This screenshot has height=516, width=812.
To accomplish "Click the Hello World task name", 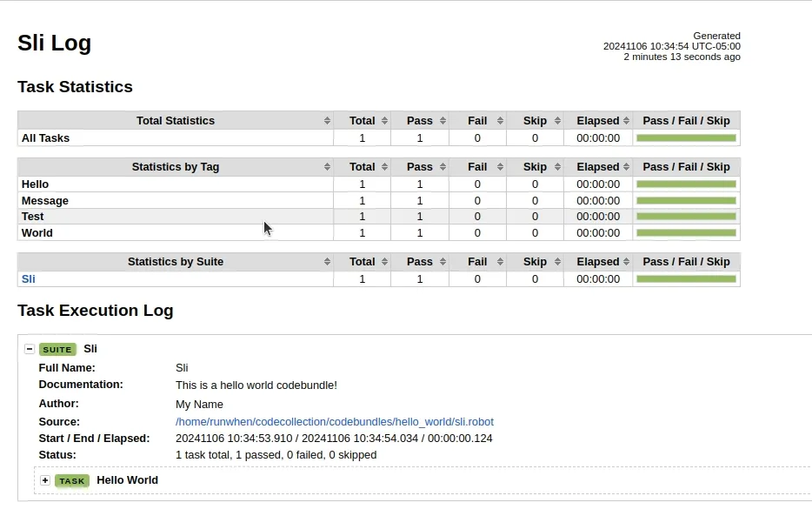I will pyautogui.click(x=127, y=480).
